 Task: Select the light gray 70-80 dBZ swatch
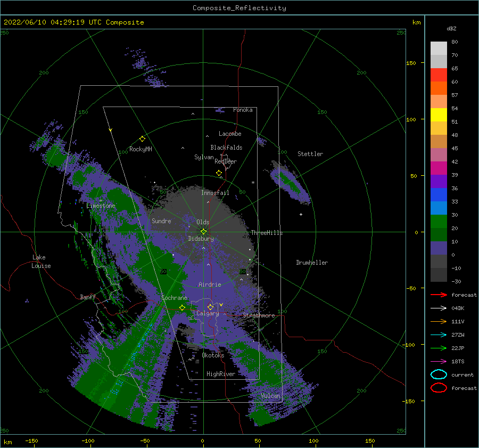coord(439,48)
